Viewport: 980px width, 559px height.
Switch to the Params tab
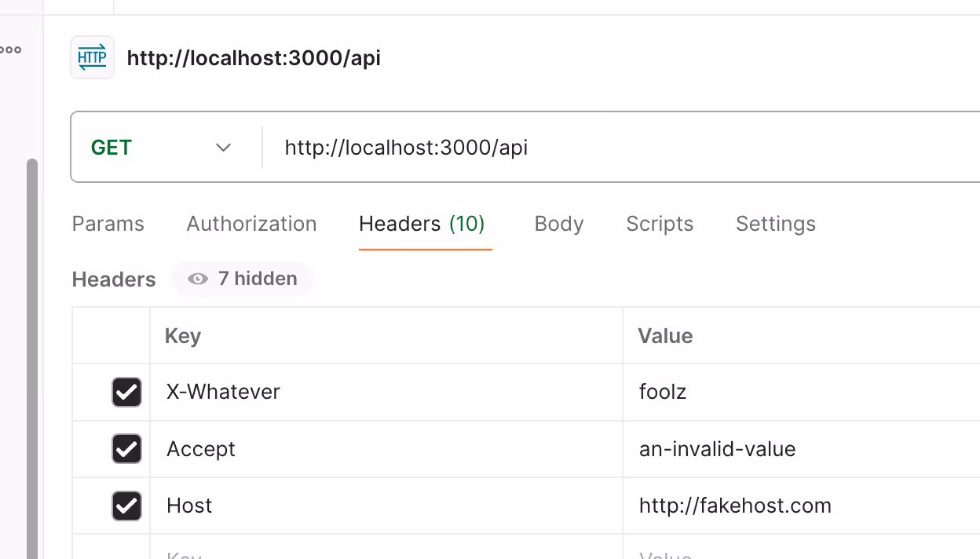click(x=108, y=224)
